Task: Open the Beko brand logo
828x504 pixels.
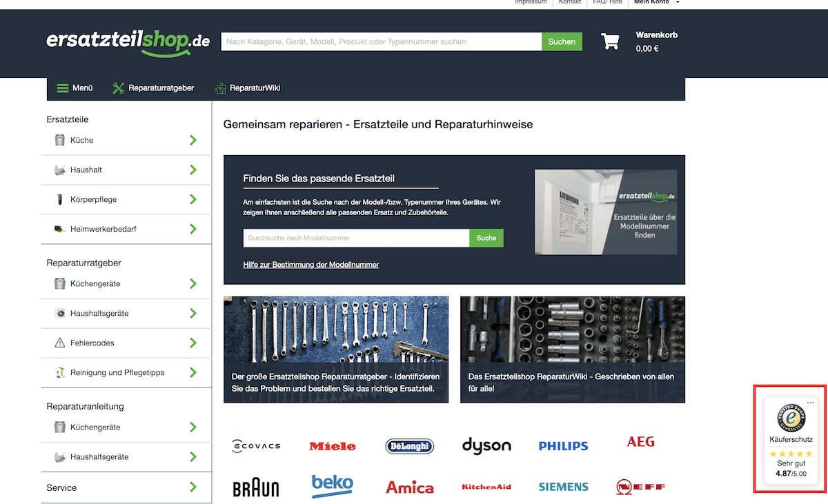Action: click(x=333, y=485)
